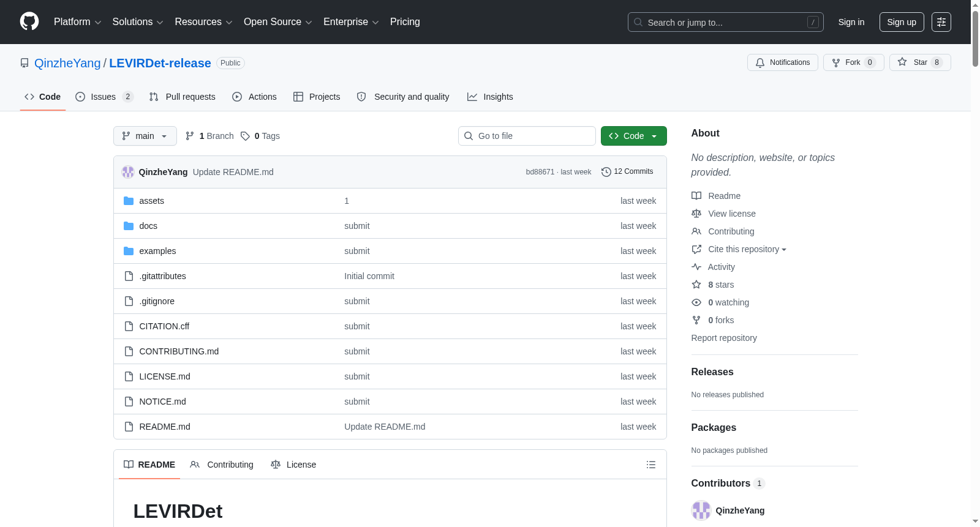Click the LICENSE.md file icon
Viewport: 980px width, 527px height.
129,376
